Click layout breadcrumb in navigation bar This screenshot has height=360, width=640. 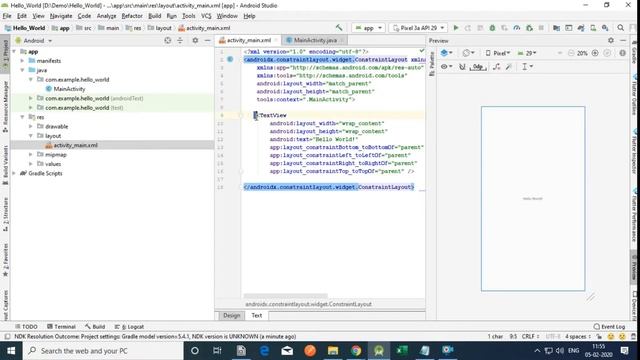160,28
